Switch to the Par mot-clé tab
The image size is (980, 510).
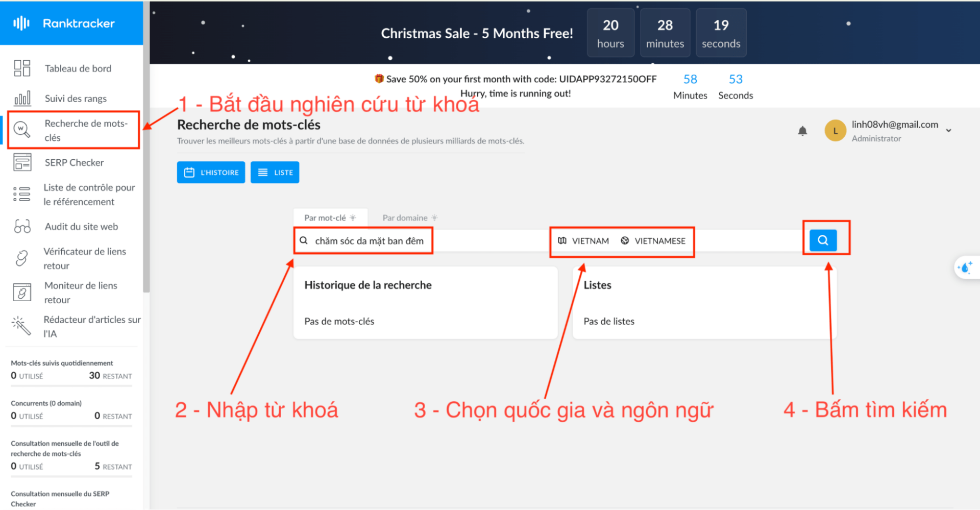click(330, 218)
